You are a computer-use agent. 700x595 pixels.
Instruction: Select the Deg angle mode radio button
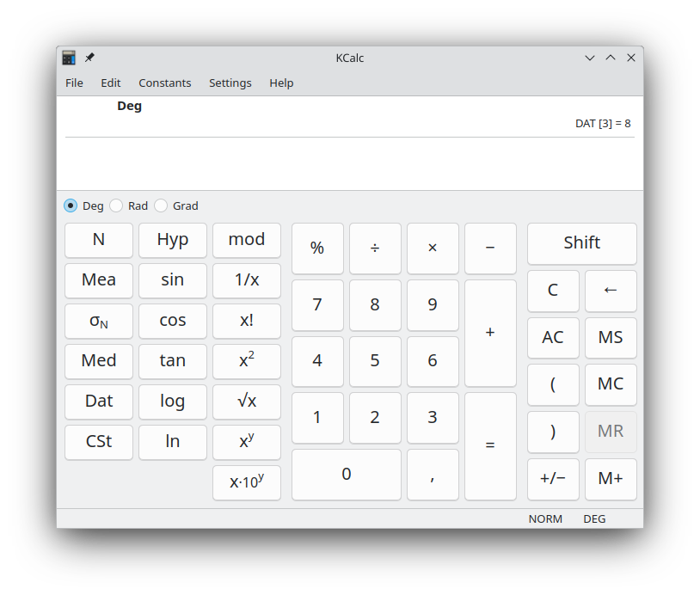[71, 205]
